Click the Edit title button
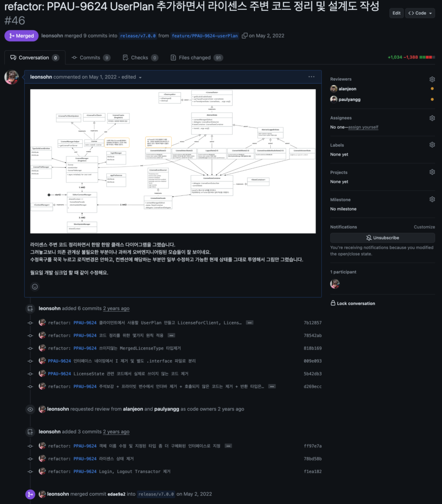The height and width of the screenshot is (504, 442). click(x=396, y=13)
